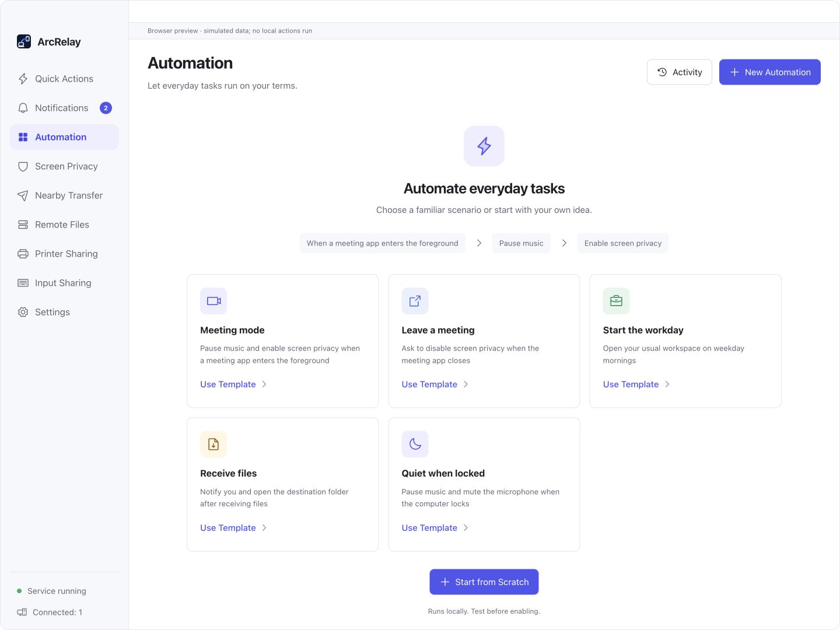Click Start from Scratch button
Image resolution: width=840 pixels, height=630 pixels.
click(x=484, y=582)
